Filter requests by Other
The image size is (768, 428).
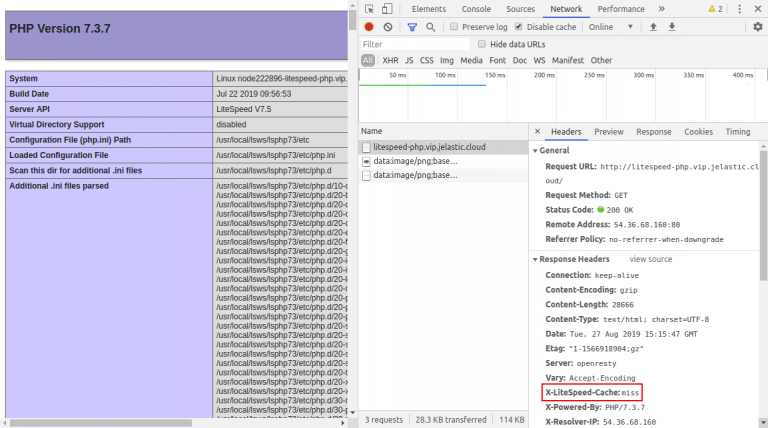click(601, 60)
